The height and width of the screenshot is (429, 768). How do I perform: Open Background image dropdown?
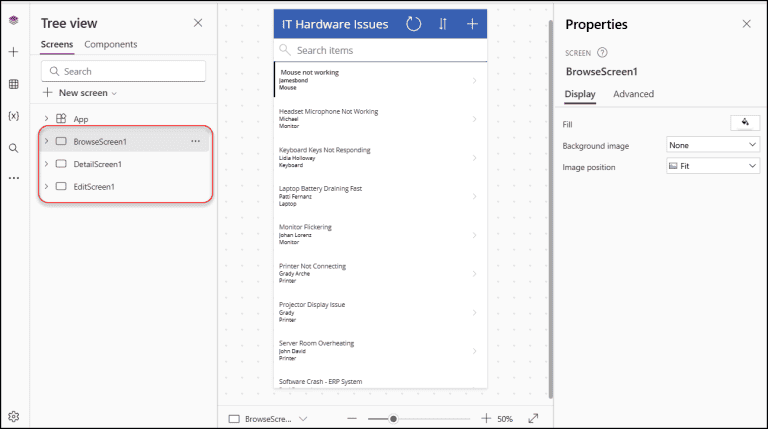[713, 145]
